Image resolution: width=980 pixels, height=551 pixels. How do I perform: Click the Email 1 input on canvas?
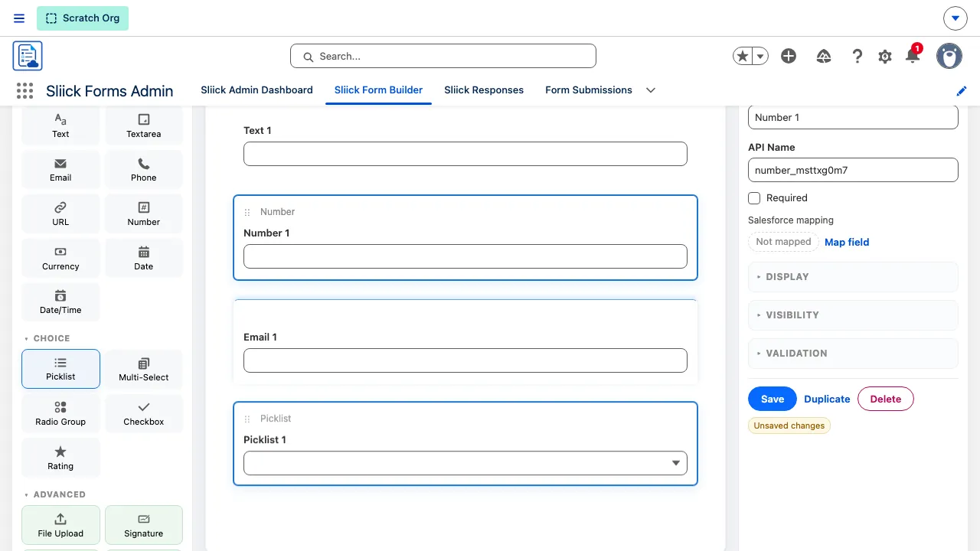coord(465,360)
